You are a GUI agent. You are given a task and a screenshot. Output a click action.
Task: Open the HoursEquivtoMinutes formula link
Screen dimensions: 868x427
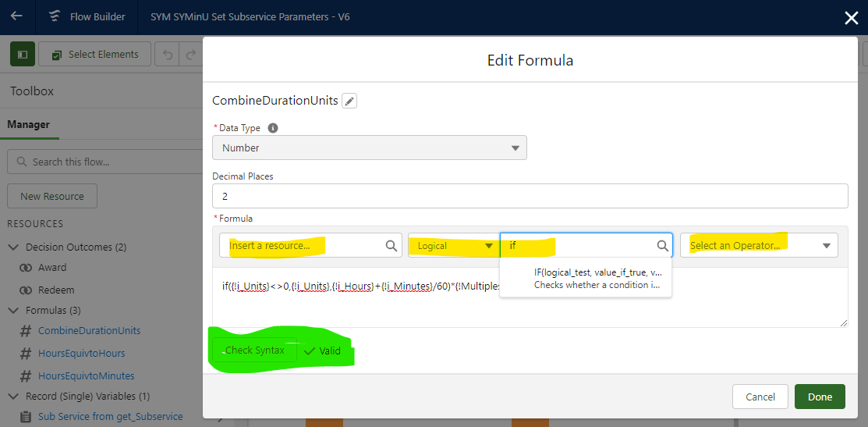[x=87, y=376]
